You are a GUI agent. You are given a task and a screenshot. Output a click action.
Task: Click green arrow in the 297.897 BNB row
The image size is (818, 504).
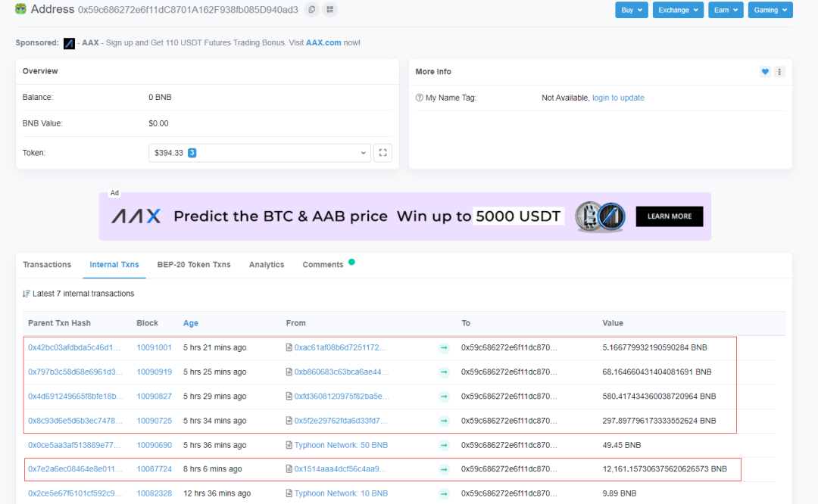pos(444,421)
